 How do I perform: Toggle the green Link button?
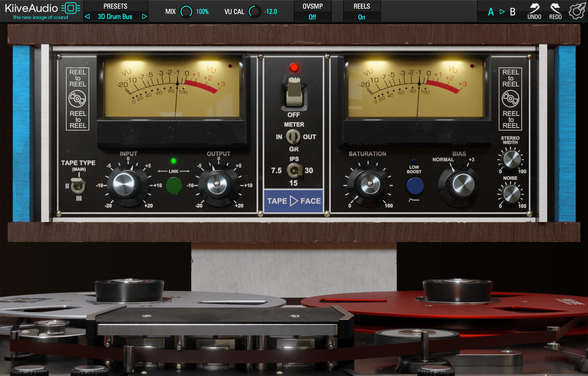174,186
